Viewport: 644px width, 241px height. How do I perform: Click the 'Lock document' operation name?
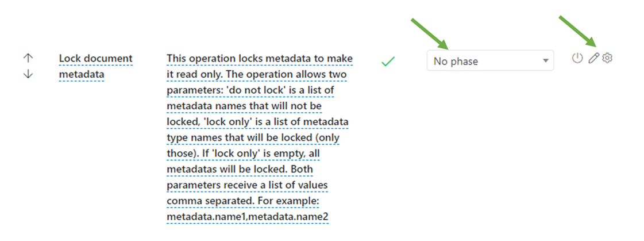point(95,59)
